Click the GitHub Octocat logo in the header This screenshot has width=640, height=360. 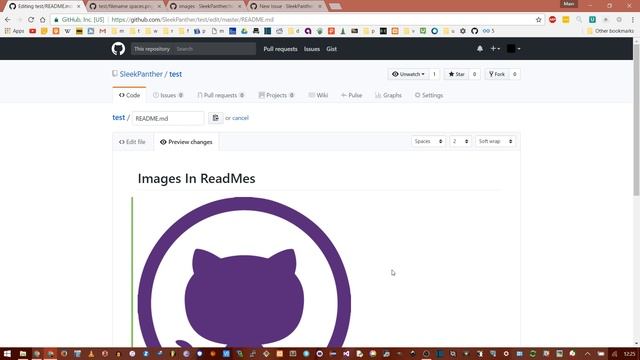pos(118,49)
